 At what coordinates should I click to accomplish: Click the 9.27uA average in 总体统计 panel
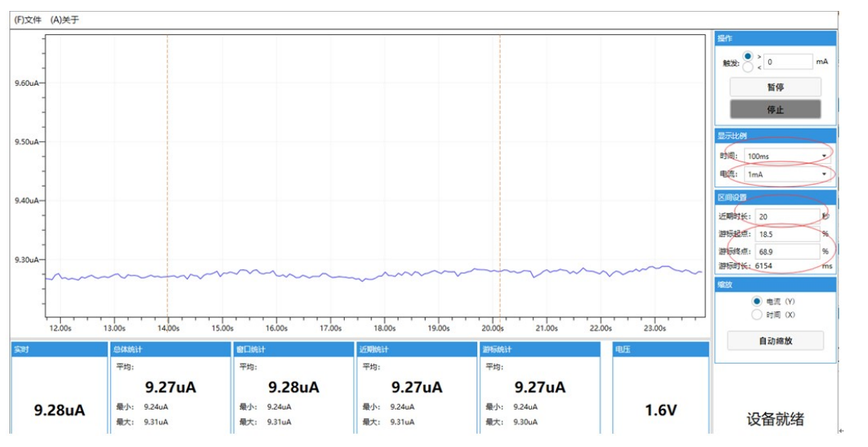(170, 387)
